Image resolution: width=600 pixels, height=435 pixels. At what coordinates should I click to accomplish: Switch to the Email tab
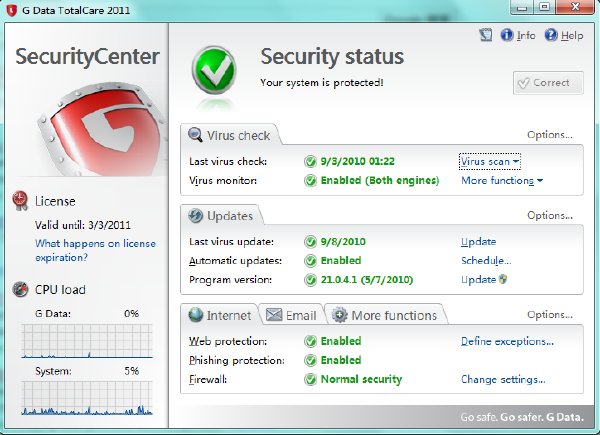pyautogui.click(x=292, y=315)
